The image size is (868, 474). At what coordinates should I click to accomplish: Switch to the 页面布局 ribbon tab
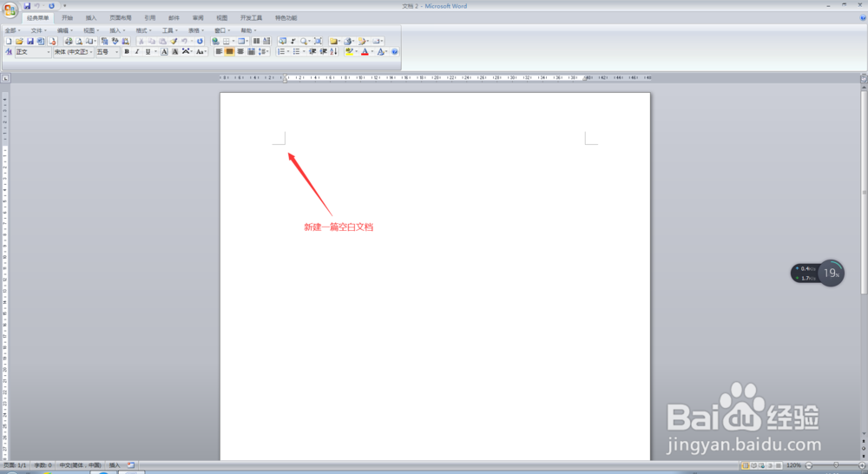[x=120, y=17]
